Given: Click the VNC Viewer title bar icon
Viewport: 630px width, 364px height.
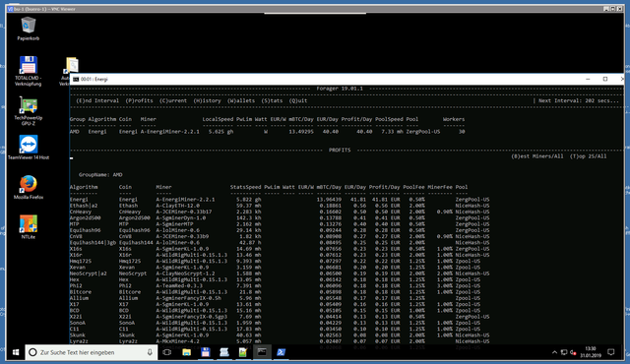Looking at the screenshot, I should (x=10, y=9).
